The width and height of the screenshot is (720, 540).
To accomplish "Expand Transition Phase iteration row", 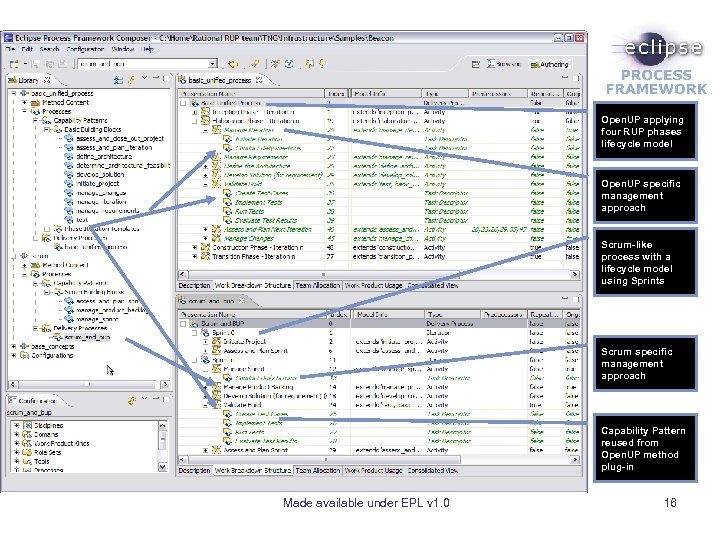I will click(195, 256).
